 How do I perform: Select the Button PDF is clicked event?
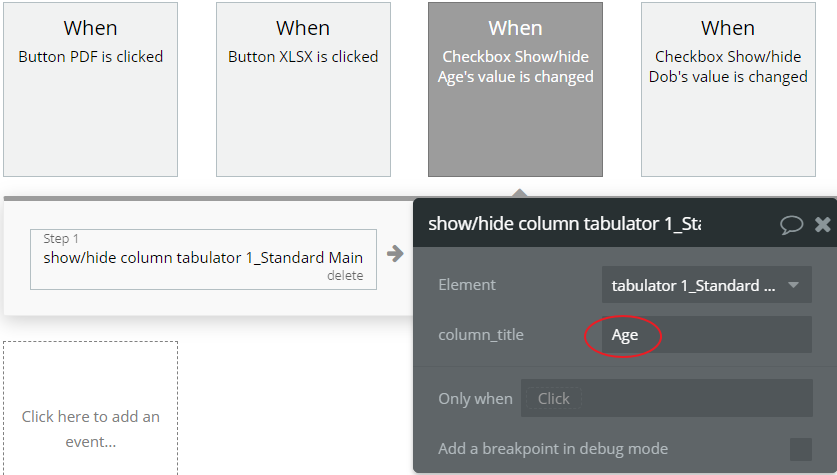coord(90,90)
